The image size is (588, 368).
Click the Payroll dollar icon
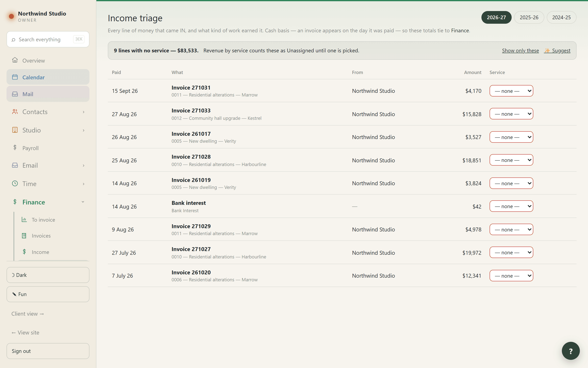(15, 147)
